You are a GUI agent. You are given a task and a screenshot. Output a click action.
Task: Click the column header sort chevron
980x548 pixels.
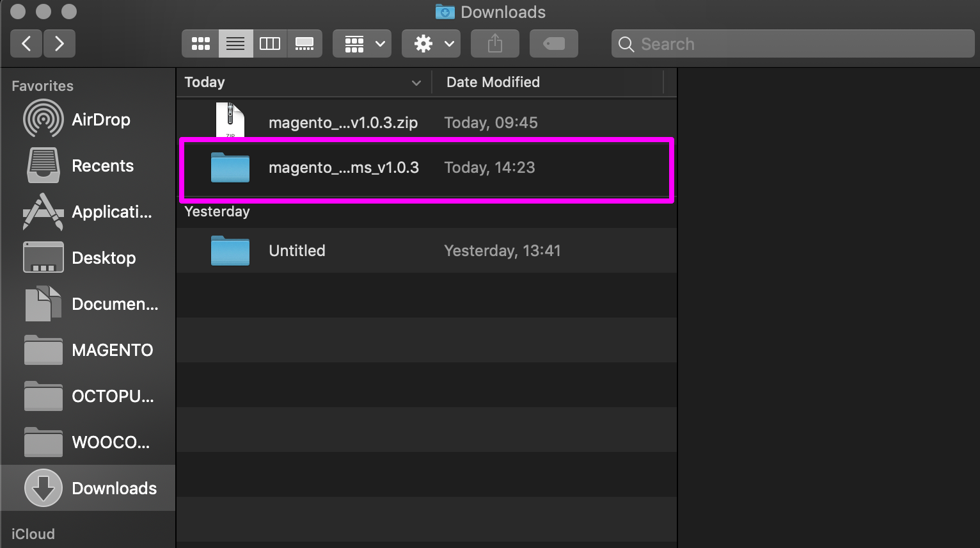[x=416, y=83]
